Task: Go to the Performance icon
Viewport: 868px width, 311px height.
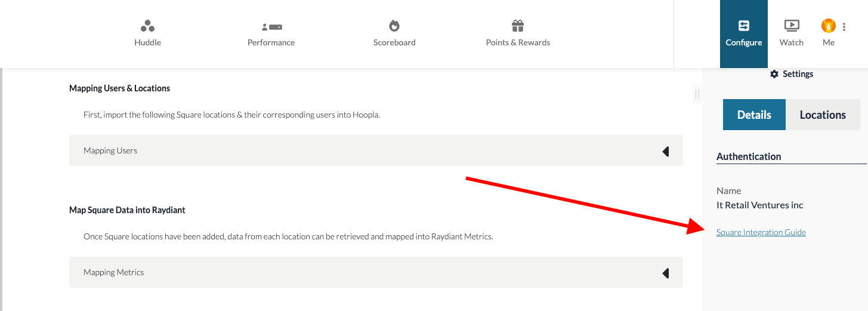Action: (x=271, y=27)
